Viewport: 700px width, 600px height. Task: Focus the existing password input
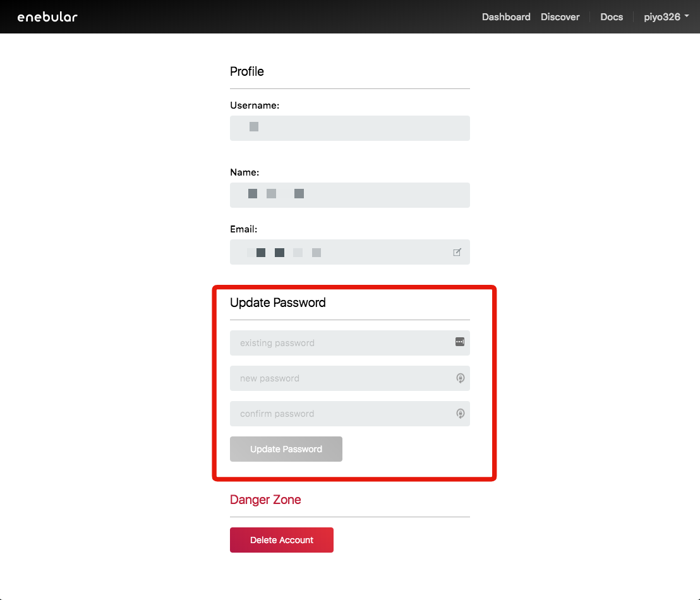pos(341,343)
